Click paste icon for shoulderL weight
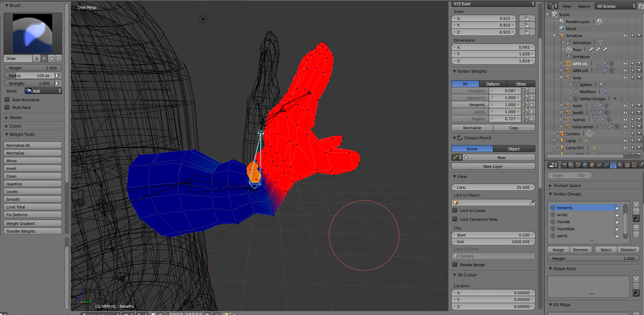The height and width of the screenshot is (315, 644). click(525, 91)
